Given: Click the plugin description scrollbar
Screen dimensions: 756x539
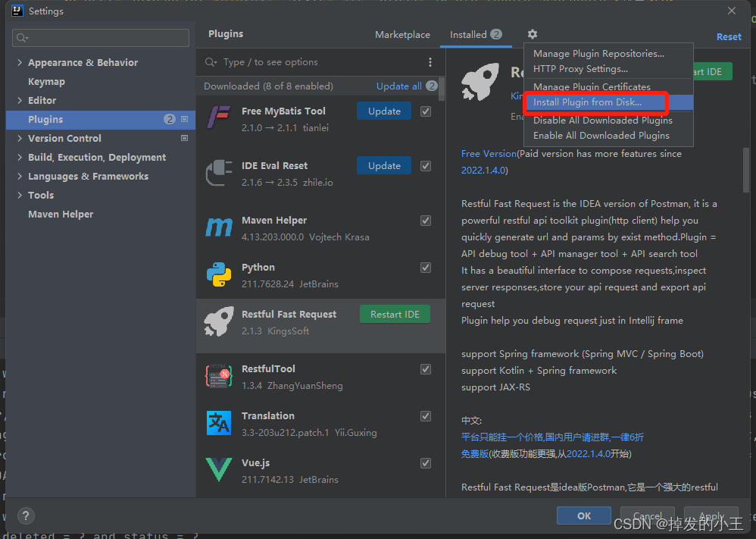Looking at the screenshot, I should [746, 170].
